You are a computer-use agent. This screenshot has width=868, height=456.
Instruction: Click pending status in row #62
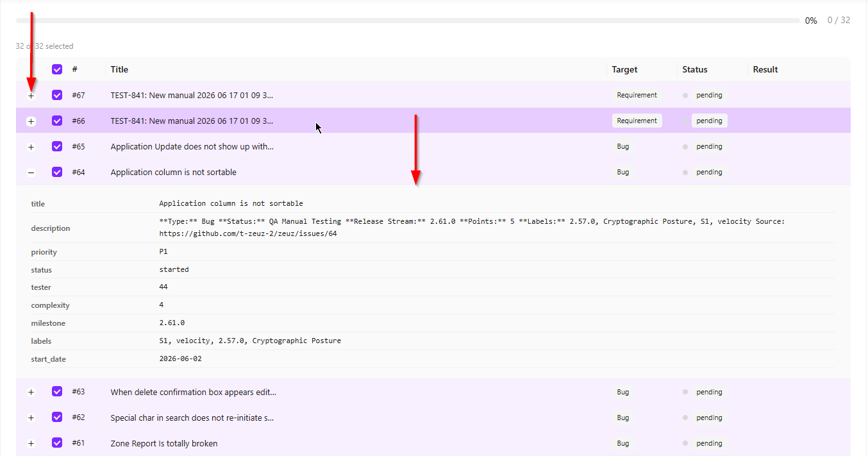pyautogui.click(x=709, y=418)
